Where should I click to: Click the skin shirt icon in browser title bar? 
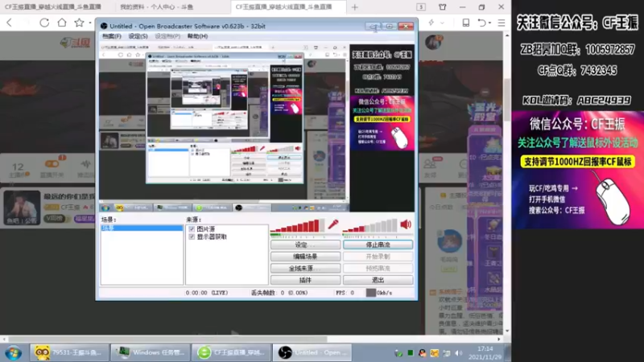[x=442, y=7]
